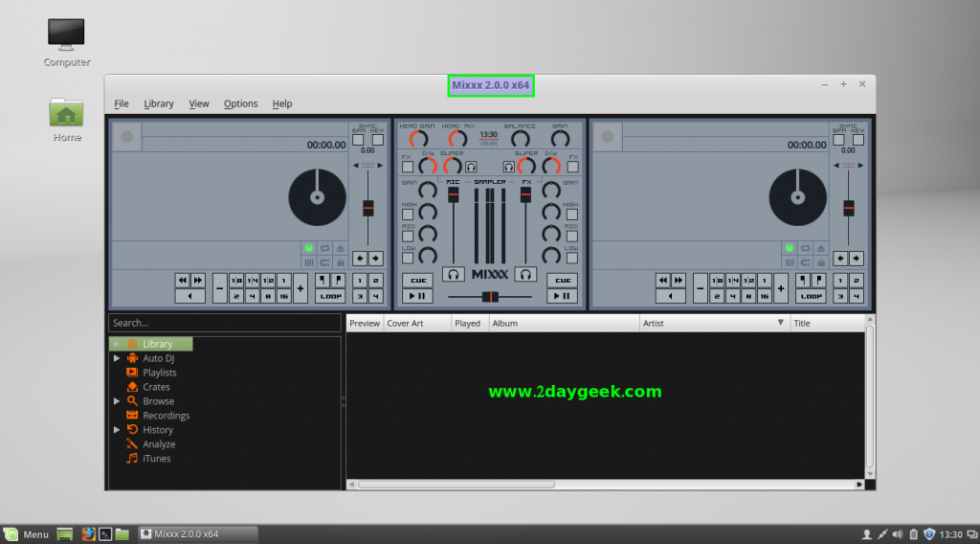This screenshot has height=544, width=980.
Task: Click left deck pitch nudge right arrow
Action: click(375, 259)
